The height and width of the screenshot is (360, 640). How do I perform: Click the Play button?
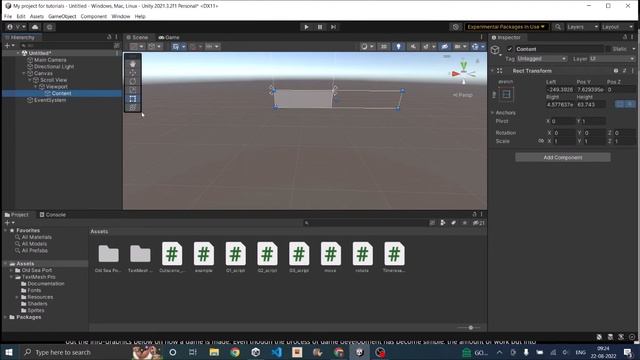307,27
